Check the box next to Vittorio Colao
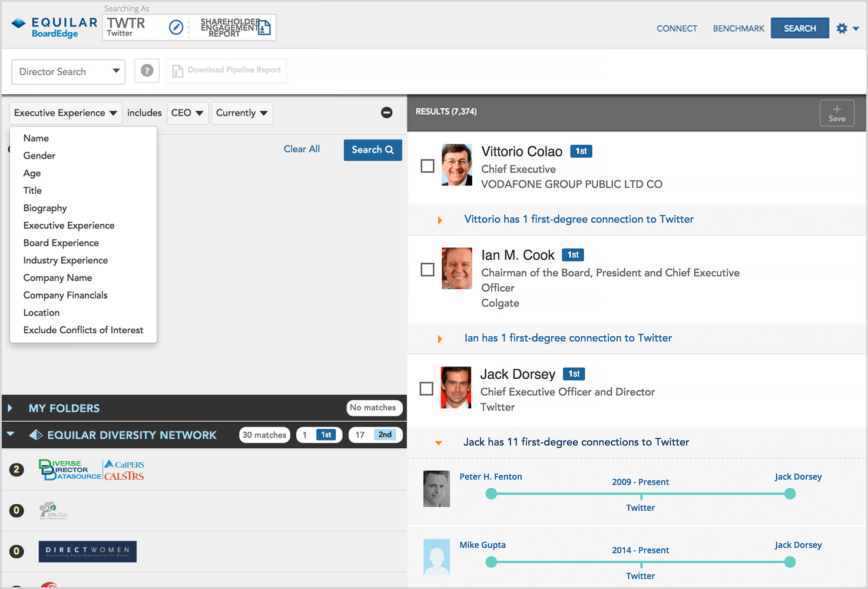This screenshot has width=868, height=589. coord(428,166)
